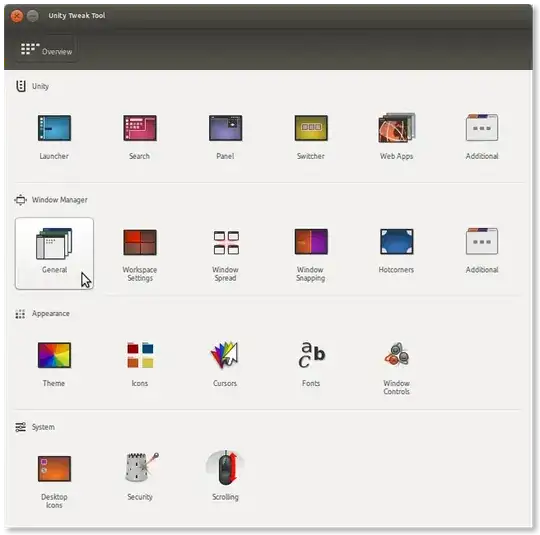Open the Panel settings icon

pos(226,128)
